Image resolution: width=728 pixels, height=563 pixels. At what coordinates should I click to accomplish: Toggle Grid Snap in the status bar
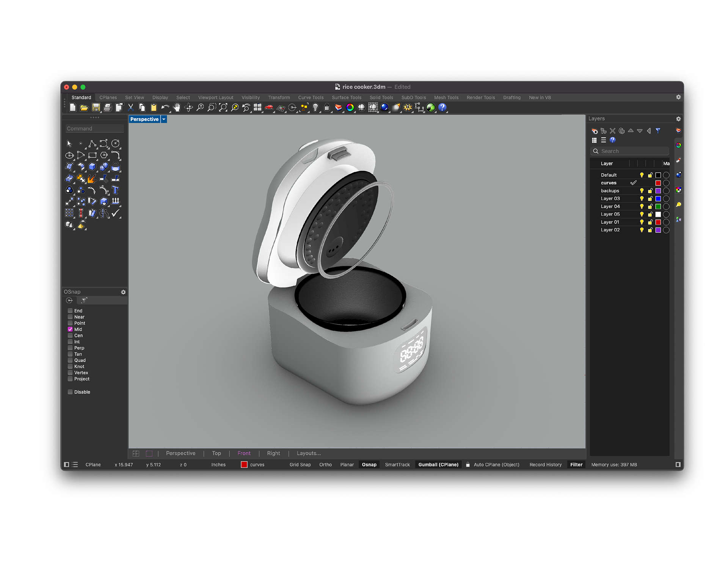(300, 465)
